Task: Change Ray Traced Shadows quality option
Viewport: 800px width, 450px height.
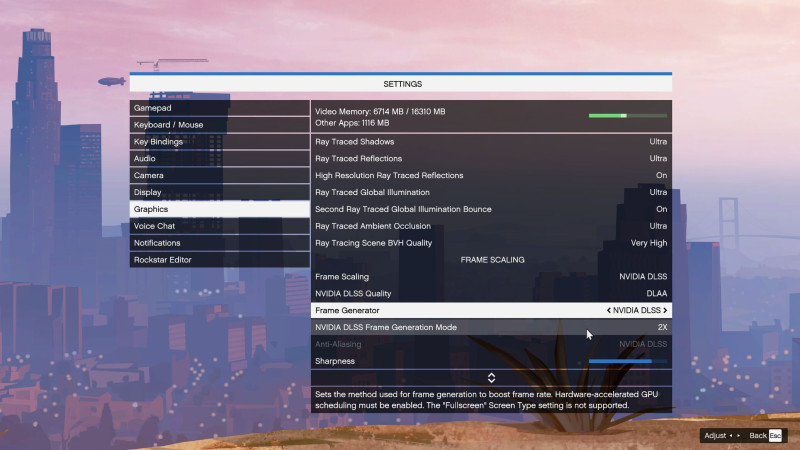Action: 491,142
